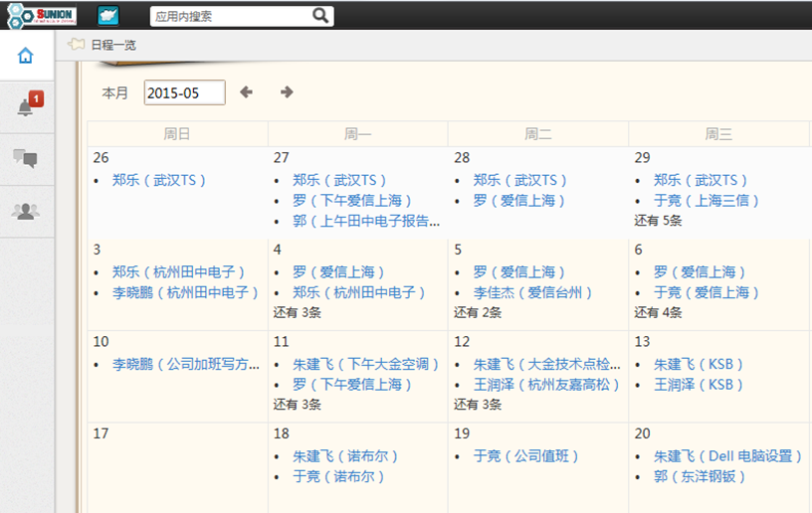Open 于亮（上海三信）entry
812x513 pixels.
pos(706,201)
